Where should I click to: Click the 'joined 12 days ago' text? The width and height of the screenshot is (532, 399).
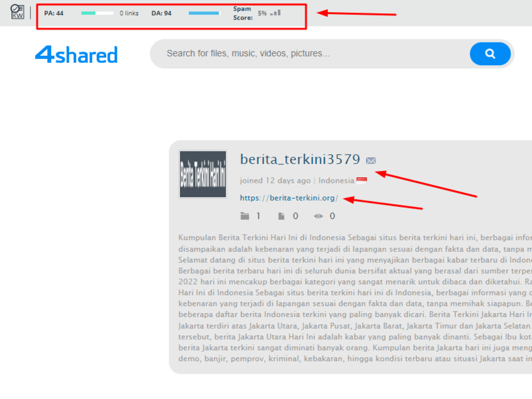tap(275, 180)
